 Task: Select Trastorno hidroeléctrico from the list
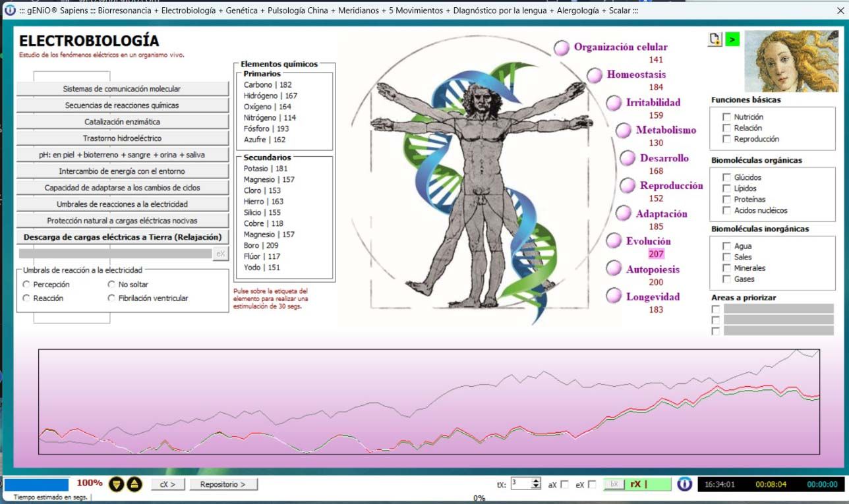[122, 138]
